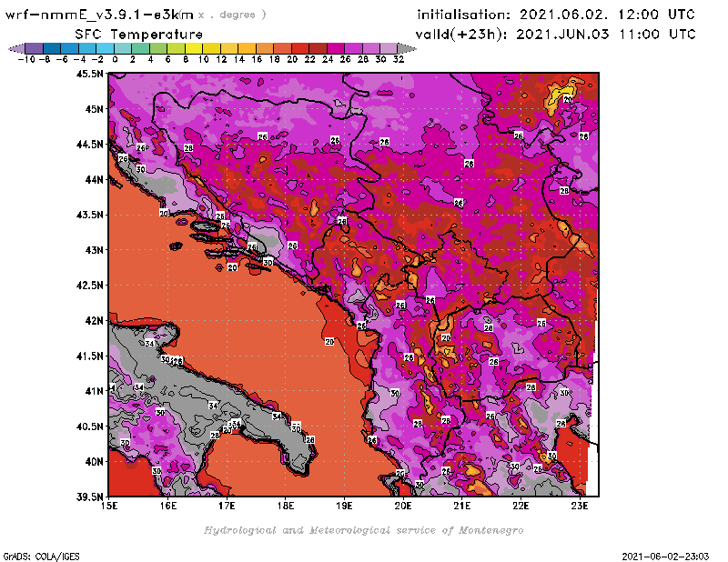Click the "21E" longitude label
The width and height of the screenshot is (728, 562).
[x=462, y=507]
